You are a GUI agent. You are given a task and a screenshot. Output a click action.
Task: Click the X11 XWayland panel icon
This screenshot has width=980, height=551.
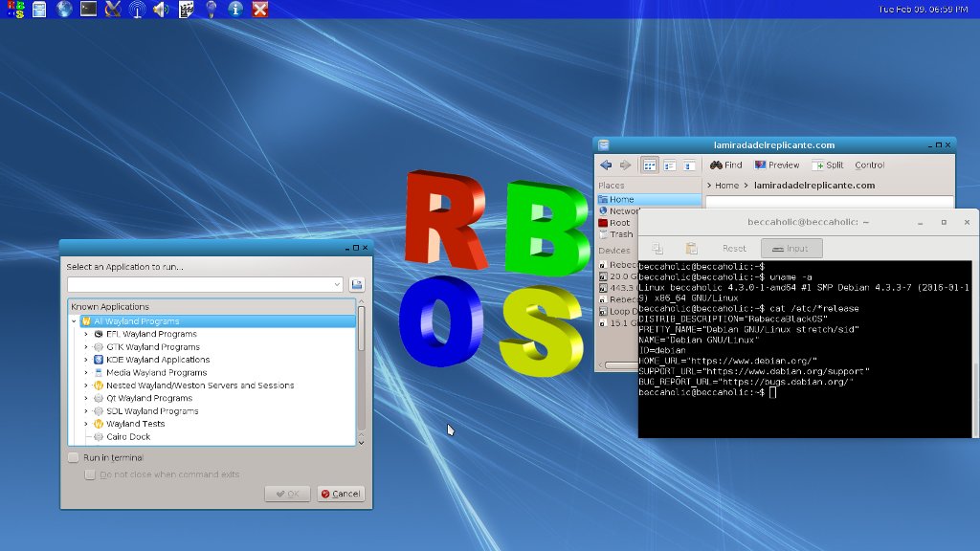[113, 9]
